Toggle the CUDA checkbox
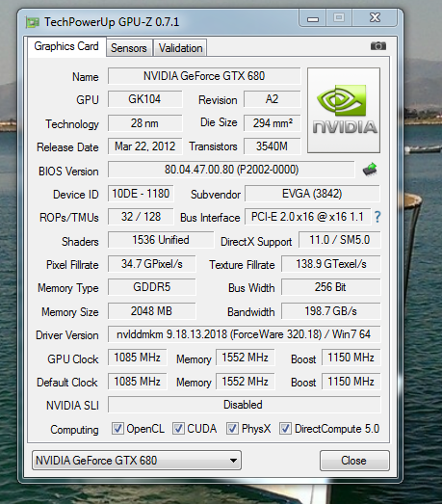This screenshot has height=504, width=442. [x=178, y=429]
